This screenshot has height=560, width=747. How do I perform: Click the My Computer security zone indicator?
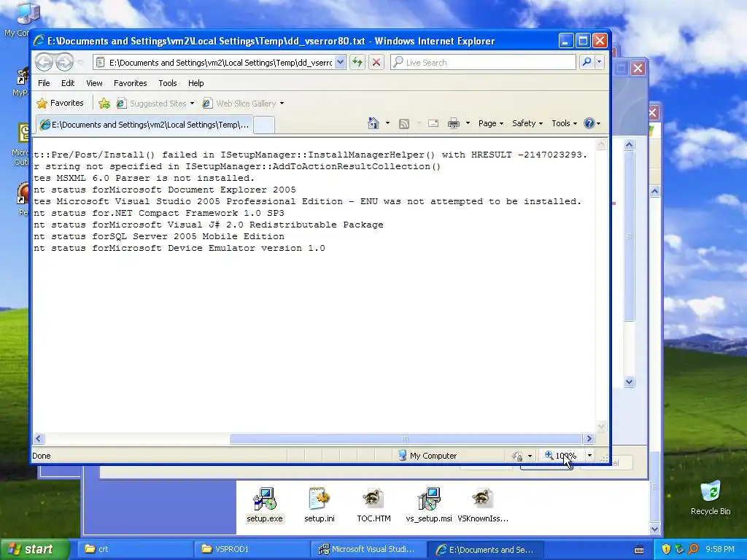coord(427,456)
